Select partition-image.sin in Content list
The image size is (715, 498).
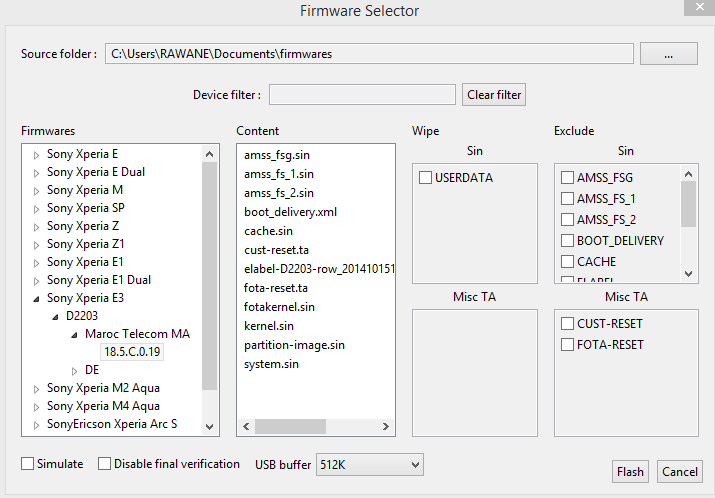294,345
